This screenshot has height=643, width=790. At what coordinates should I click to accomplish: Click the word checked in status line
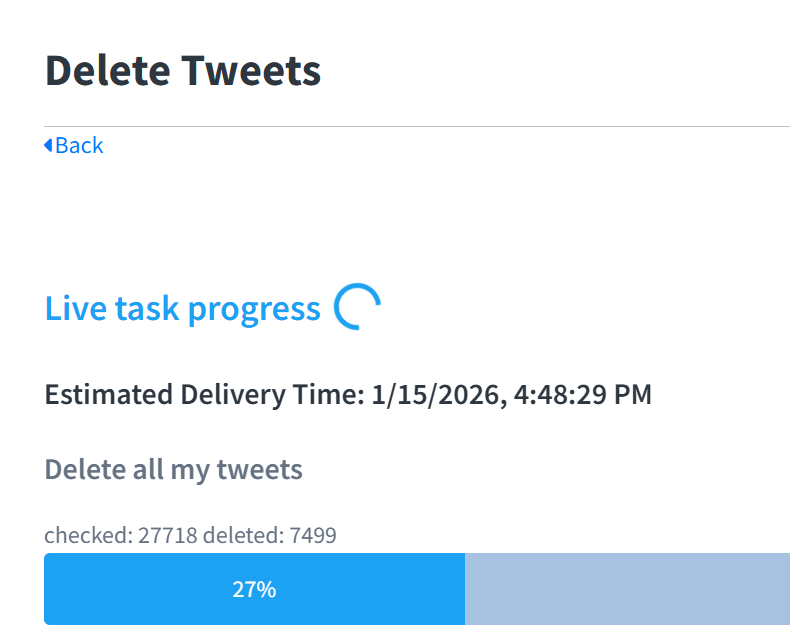pyautogui.click(x=86, y=536)
